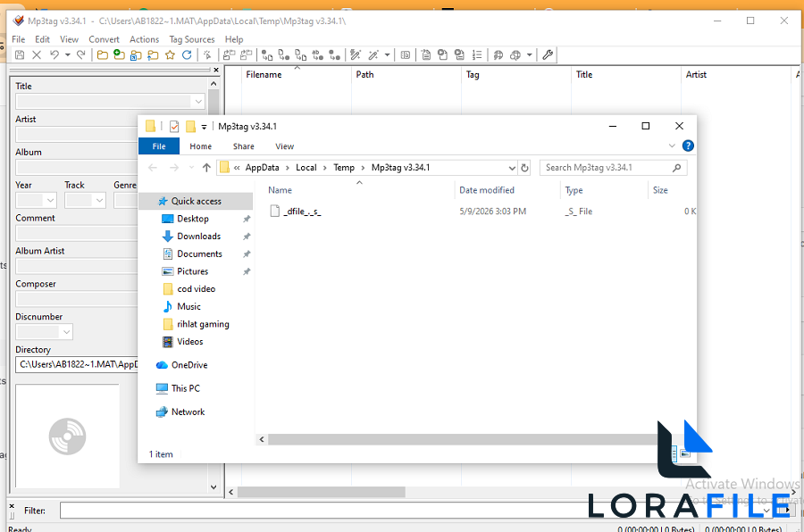
Task: Switch to Explorer Home ribbon tab
Action: coord(200,146)
